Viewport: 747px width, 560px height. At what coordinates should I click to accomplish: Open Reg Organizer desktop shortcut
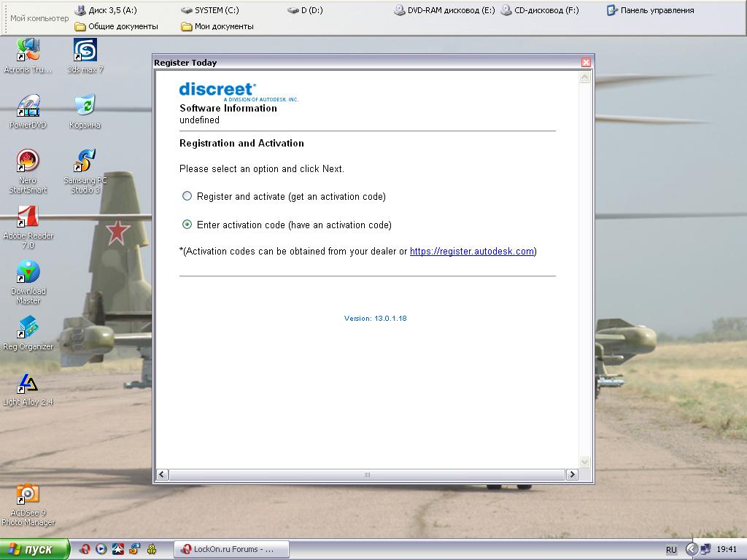[28, 332]
